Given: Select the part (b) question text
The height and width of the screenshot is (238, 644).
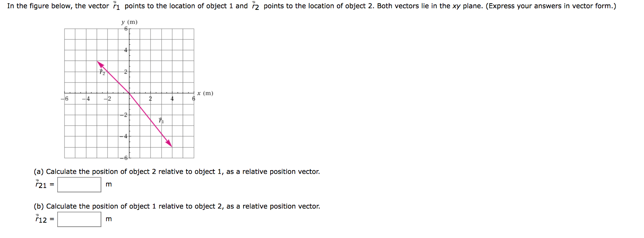Looking at the screenshot, I should click(176, 206).
